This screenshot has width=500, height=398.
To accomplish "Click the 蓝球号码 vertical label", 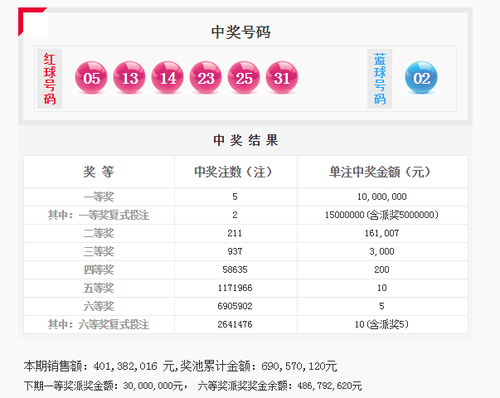I will tap(380, 79).
